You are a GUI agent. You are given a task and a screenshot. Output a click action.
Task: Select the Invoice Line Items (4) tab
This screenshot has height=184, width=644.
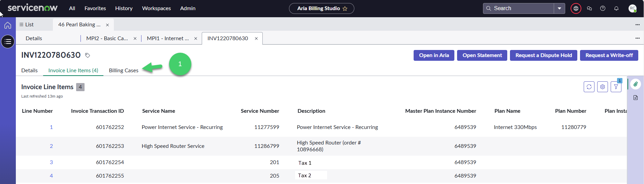coord(73,71)
